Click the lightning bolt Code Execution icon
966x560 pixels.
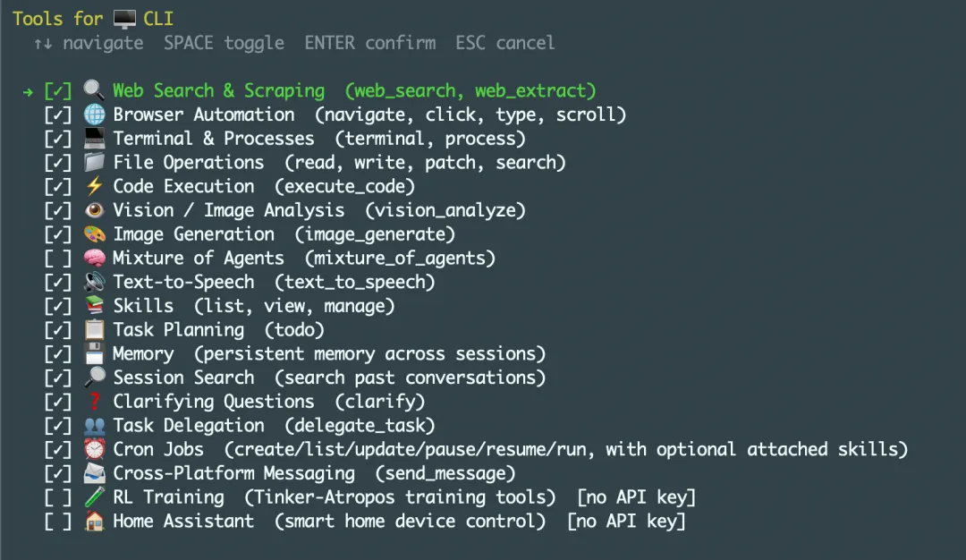pos(94,186)
